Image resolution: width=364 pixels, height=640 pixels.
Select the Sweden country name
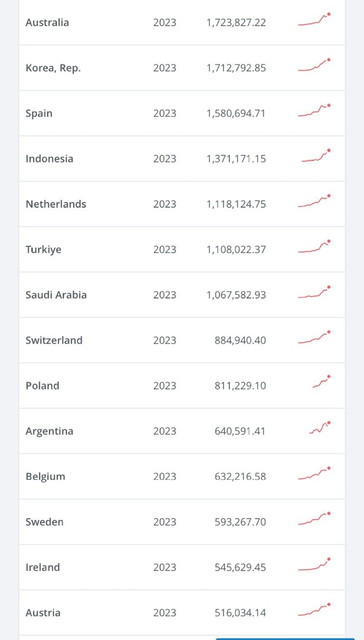coord(45,522)
